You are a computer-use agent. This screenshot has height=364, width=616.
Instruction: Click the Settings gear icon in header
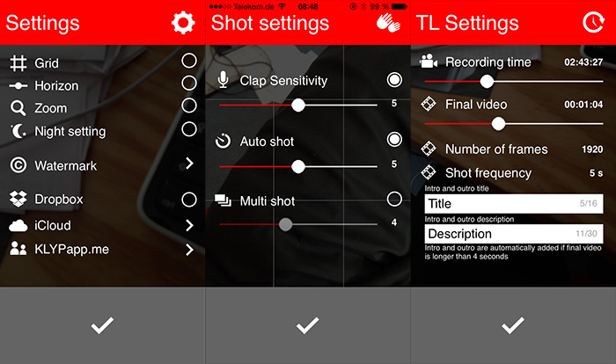(183, 23)
